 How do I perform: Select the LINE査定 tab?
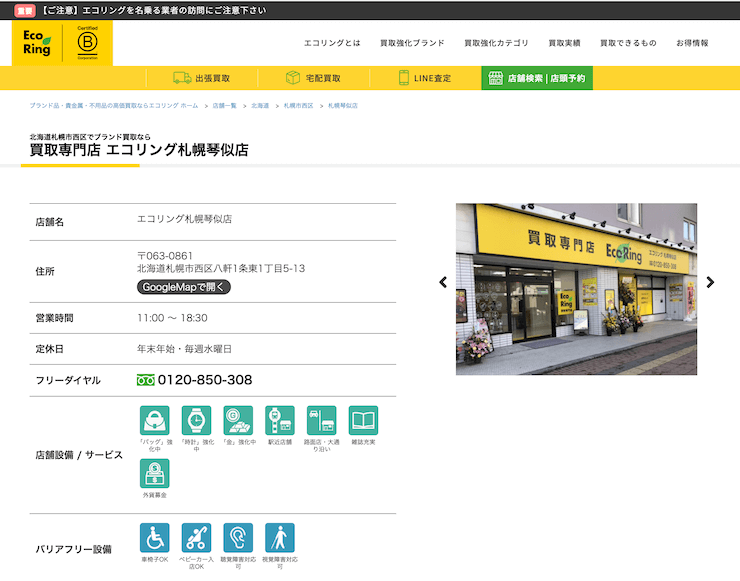(425, 78)
